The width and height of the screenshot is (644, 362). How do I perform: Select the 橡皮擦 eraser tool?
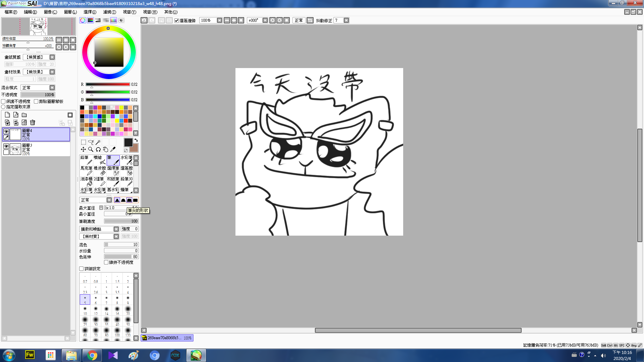(100, 171)
